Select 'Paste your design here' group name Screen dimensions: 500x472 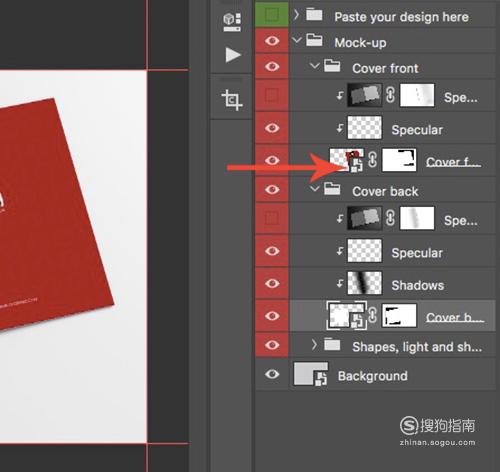(x=401, y=17)
